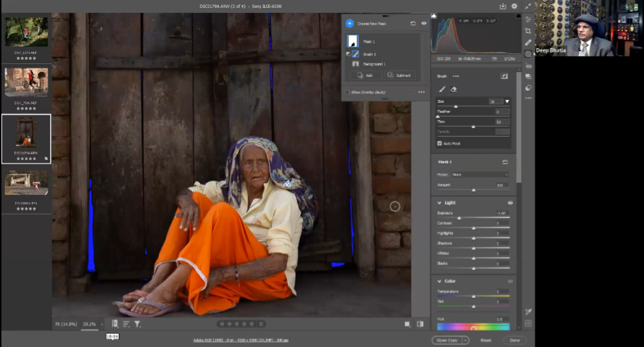Click the Subtract button in masks panel

[x=399, y=75]
